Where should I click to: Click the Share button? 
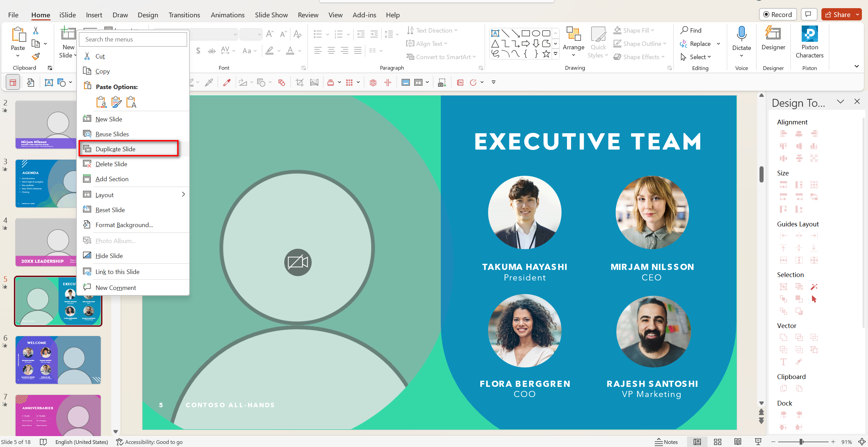(x=837, y=14)
